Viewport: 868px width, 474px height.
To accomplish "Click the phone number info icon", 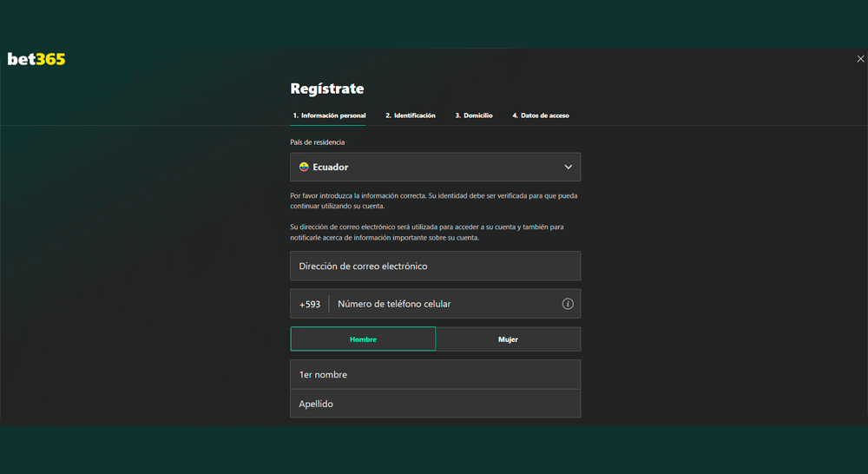I will coord(568,304).
